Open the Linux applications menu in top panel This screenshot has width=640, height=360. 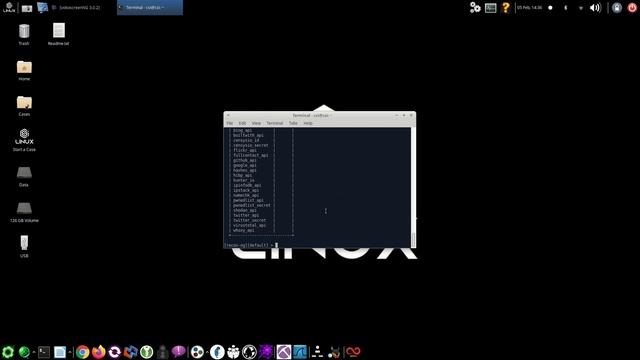[x=9, y=7]
